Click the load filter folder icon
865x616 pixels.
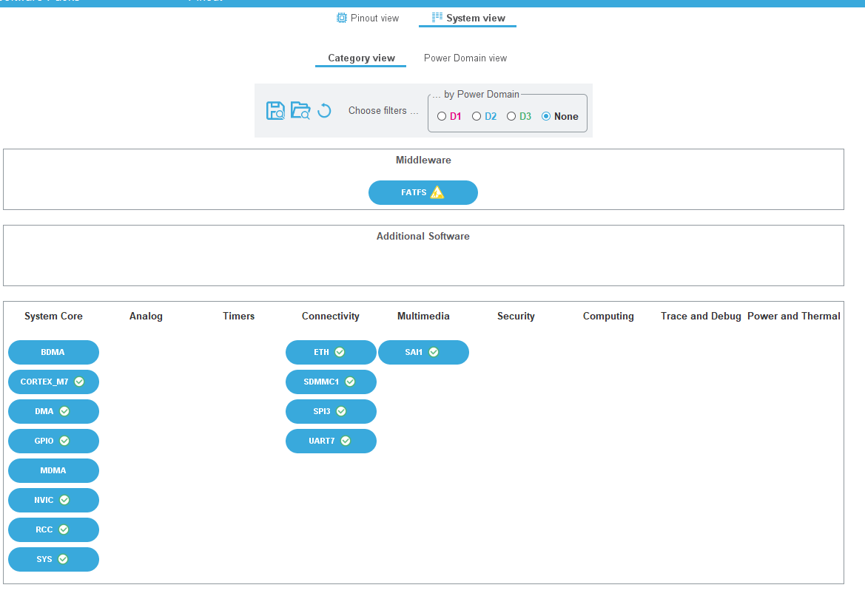click(x=300, y=111)
